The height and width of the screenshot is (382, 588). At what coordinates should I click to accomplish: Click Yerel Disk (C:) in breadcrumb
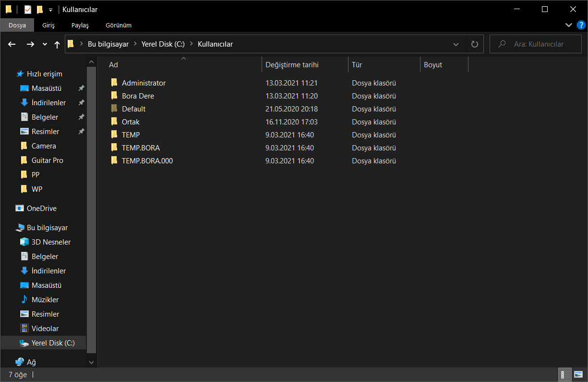[x=163, y=44]
